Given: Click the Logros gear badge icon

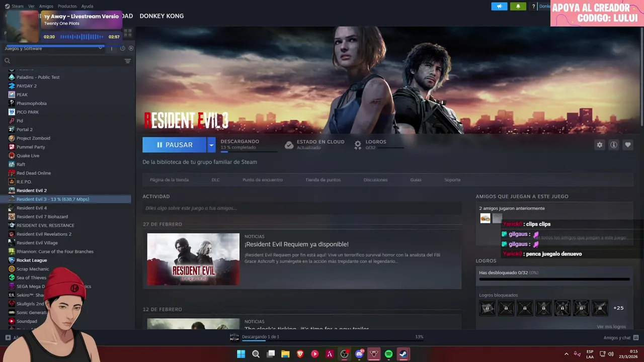Looking at the screenshot, I should 358,145.
